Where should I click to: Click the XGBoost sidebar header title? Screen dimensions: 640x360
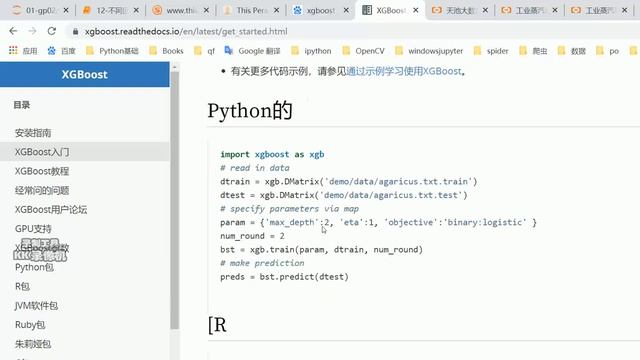pyautogui.click(x=84, y=74)
